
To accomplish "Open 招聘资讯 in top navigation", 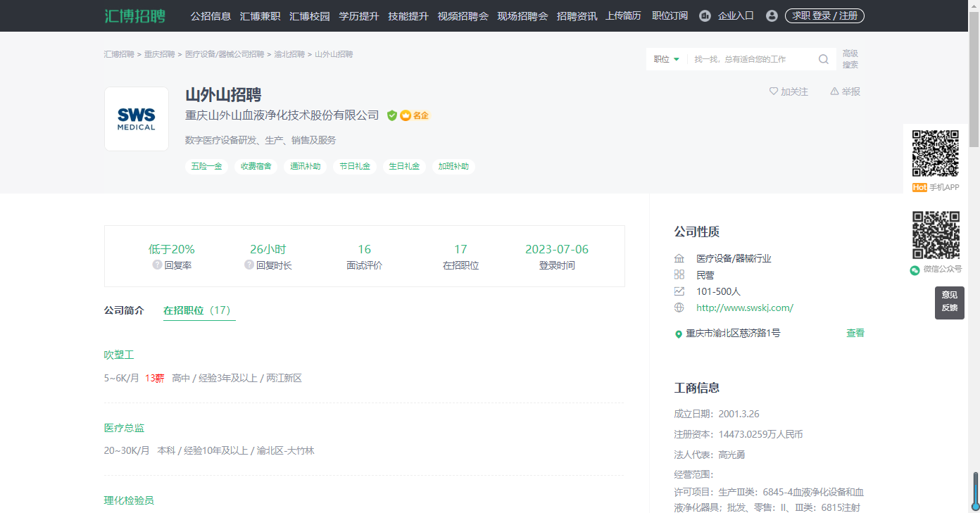I will click(x=577, y=15).
